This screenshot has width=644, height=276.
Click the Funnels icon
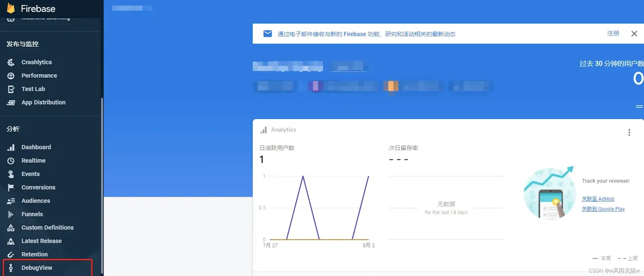[11, 214]
